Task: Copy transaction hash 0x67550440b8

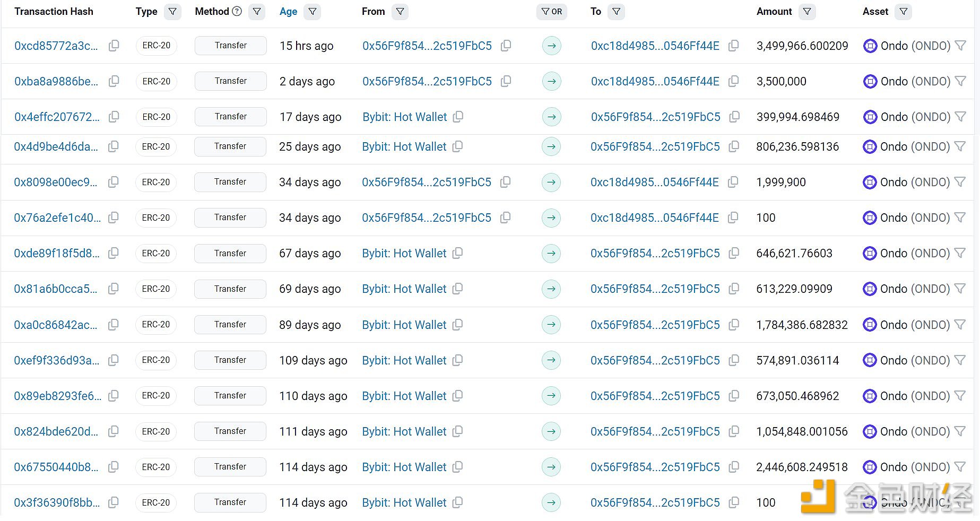Action: [113, 467]
